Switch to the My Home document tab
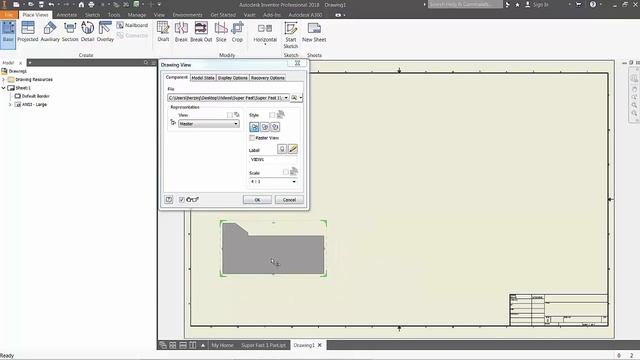 pyautogui.click(x=222, y=345)
